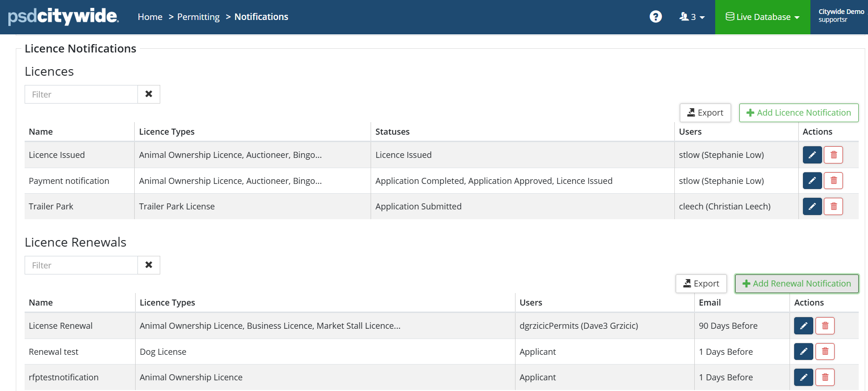
Task: Edit the License Renewal entry
Action: [803, 326]
